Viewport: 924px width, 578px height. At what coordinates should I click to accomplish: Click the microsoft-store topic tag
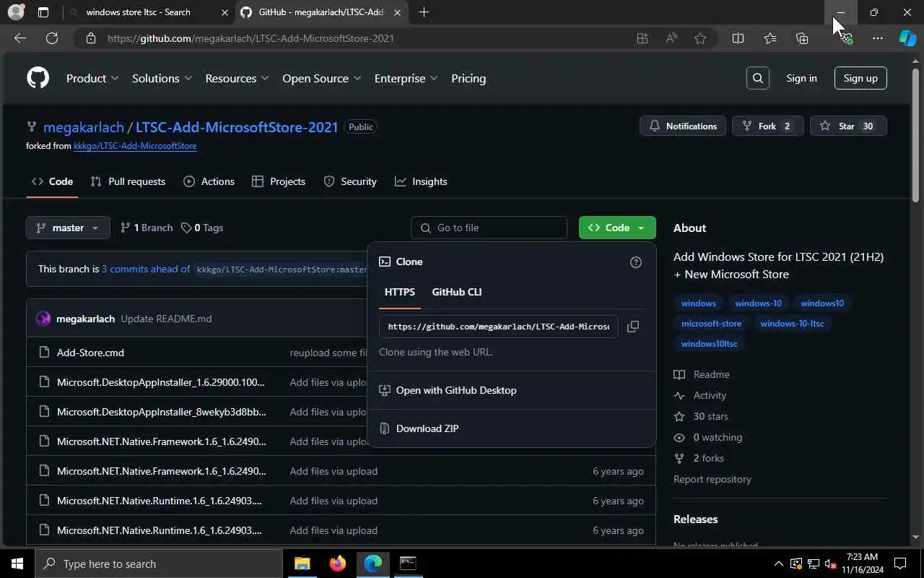click(711, 324)
